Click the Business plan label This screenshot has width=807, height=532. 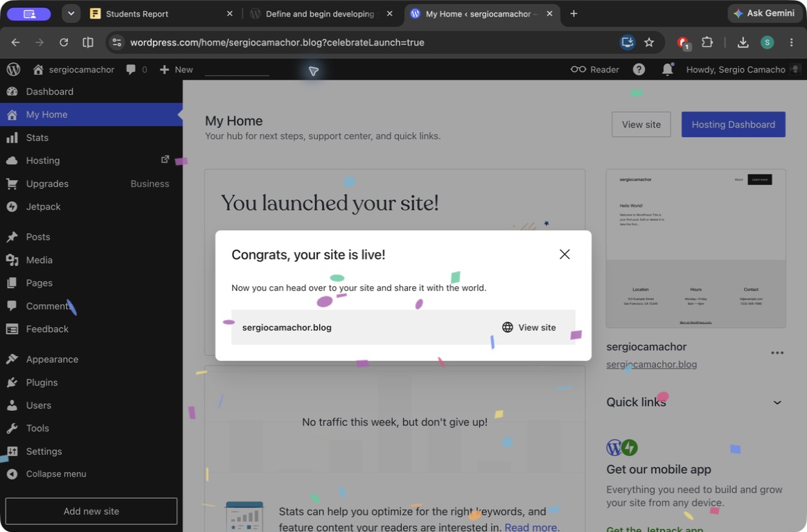pos(150,184)
